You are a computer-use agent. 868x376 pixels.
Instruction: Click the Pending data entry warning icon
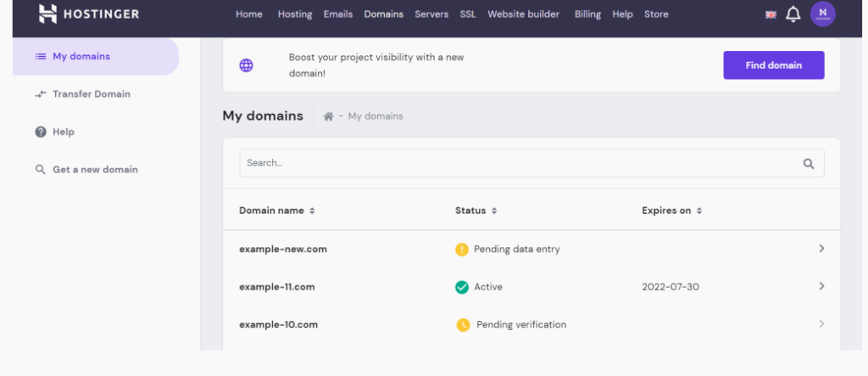pos(462,250)
